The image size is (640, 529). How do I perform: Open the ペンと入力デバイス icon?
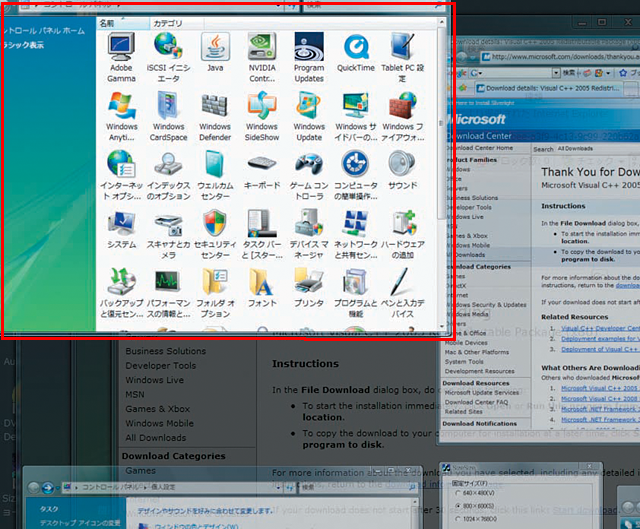tap(402, 293)
